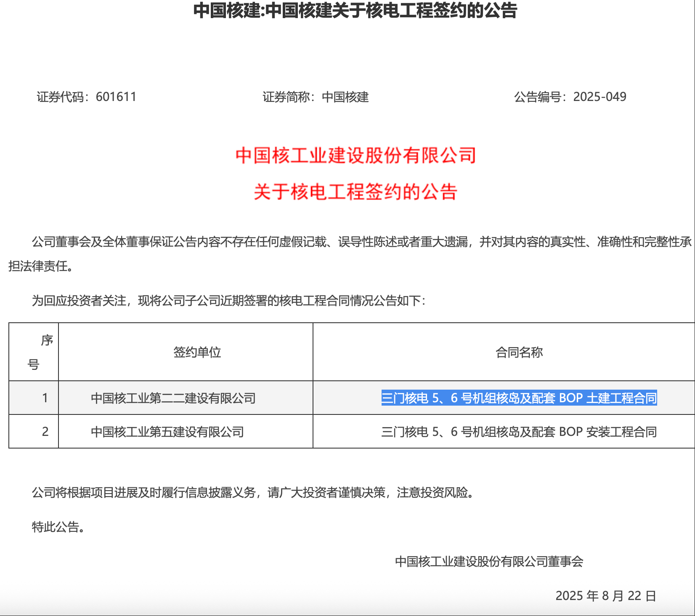Click the date '2025 年 8 月 22 日'
Screen dimensions: 695x616
click(x=606, y=596)
